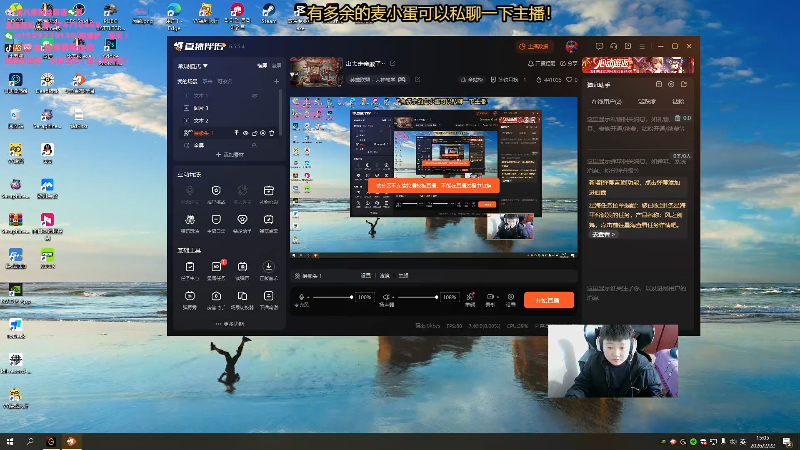Edit the category tag pencil icon
The height and width of the screenshot is (450, 800).
(x=417, y=80)
